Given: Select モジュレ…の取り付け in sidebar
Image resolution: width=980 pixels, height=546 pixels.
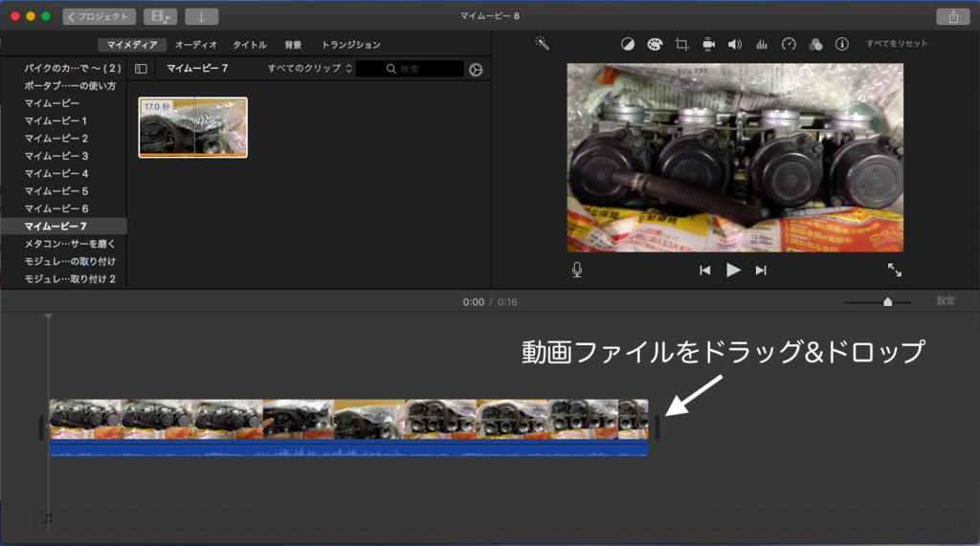Looking at the screenshot, I should 70,261.
